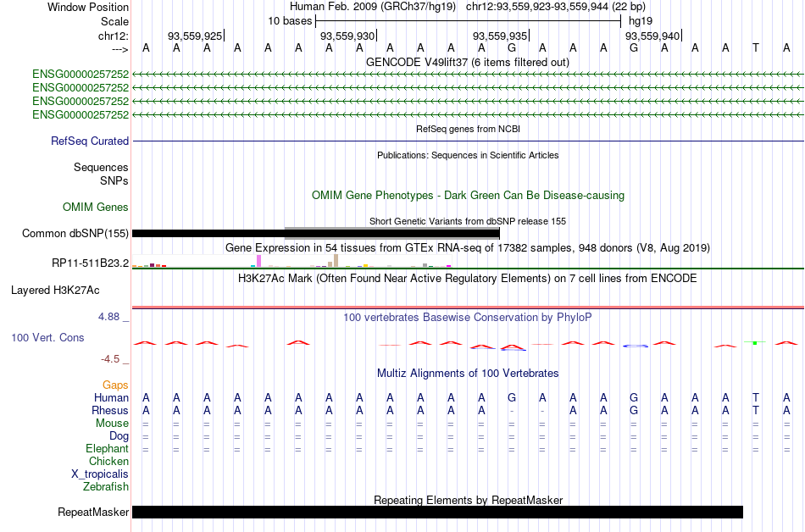The width and height of the screenshot is (805, 532).
Task: Click the chr12: ruler label
Action: pos(113,36)
